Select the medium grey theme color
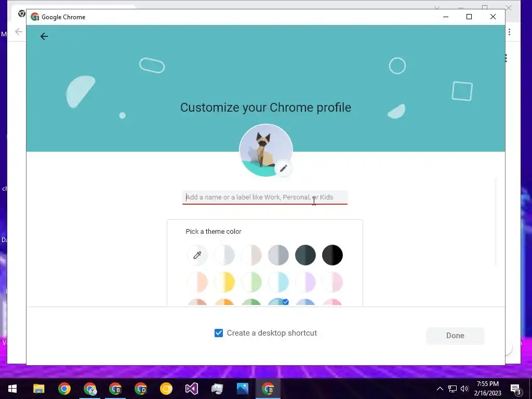 click(278, 255)
